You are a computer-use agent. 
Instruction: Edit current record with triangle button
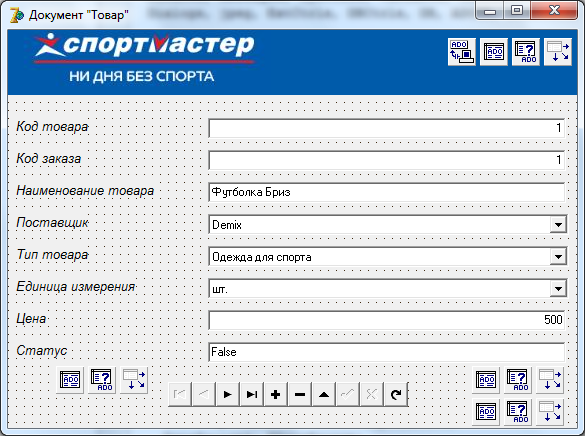click(x=324, y=394)
